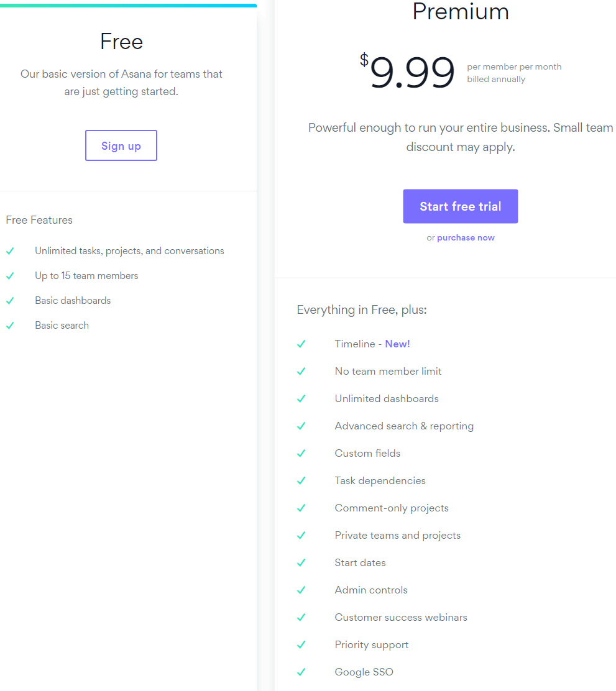Click checkmark next to Advanced search & reporting
Screen dimensions: 616x691
[x=301, y=426]
